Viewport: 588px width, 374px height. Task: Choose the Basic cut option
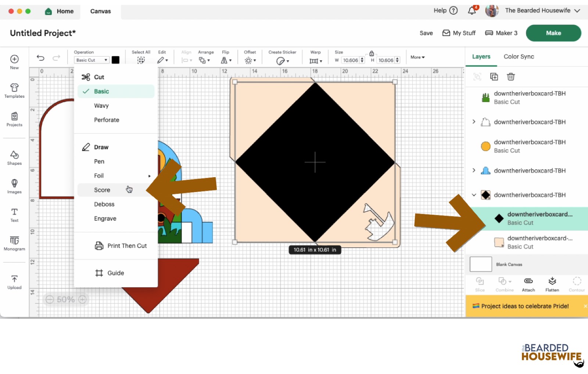coord(116,91)
